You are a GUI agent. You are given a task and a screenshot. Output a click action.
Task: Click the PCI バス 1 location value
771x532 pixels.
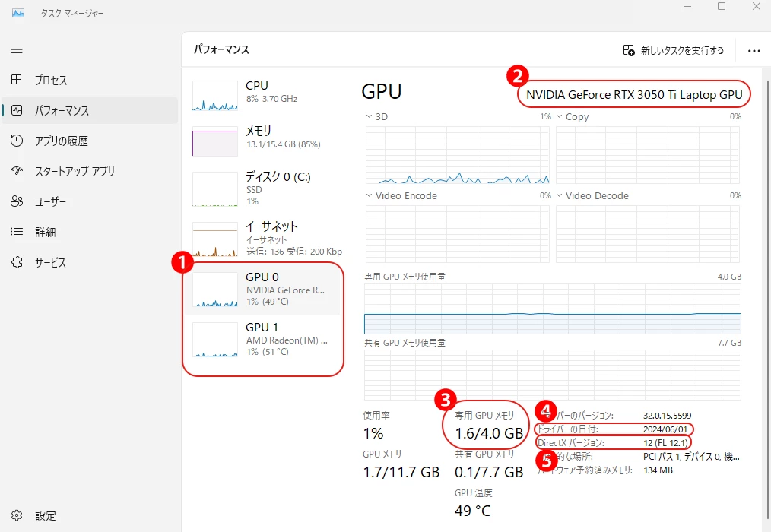(x=691, y=457)
